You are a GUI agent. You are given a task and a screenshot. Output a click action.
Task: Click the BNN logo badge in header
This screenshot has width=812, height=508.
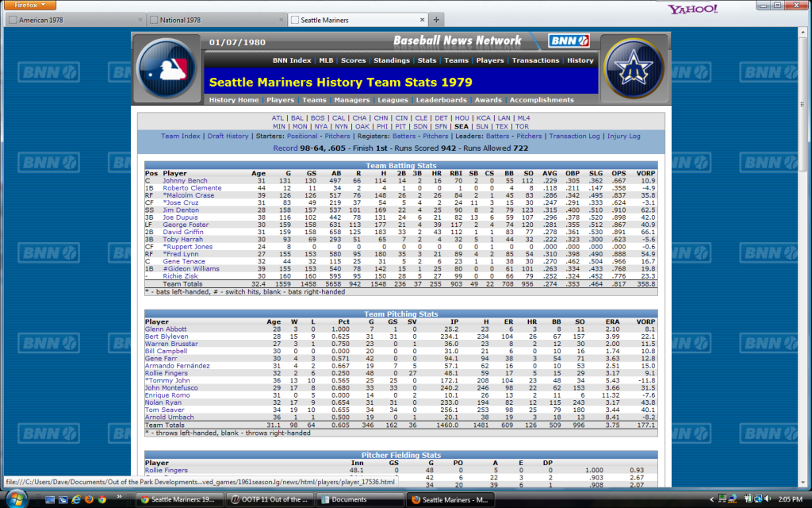(x=569, y=40)
